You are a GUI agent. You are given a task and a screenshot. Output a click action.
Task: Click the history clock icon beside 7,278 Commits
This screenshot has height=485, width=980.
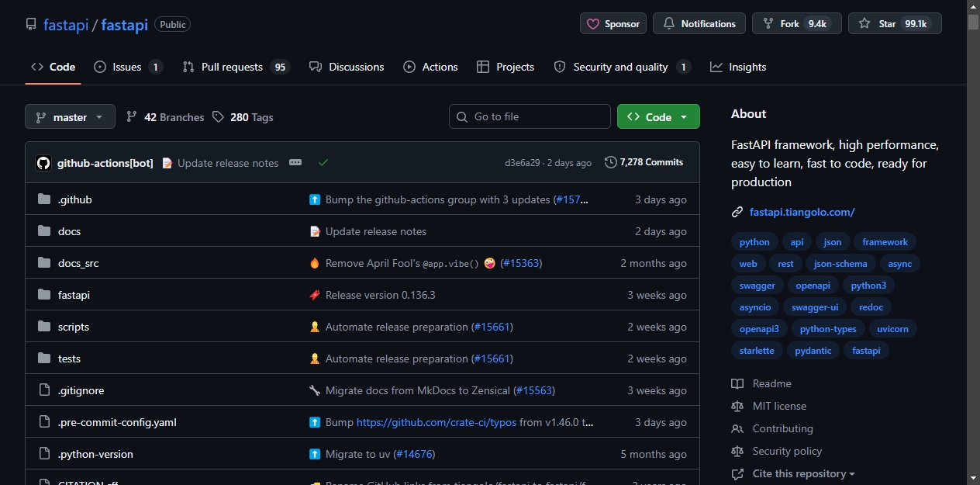point(611,162)
